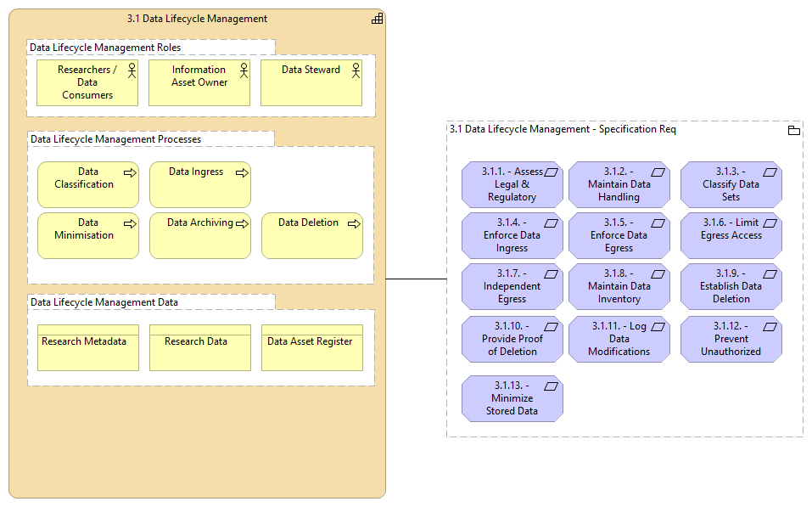Click the grouping icon of 3.1 Data Lifecycle Management
Image resolution: width=812 pixels, height=507 pixels.
point(378,19)
